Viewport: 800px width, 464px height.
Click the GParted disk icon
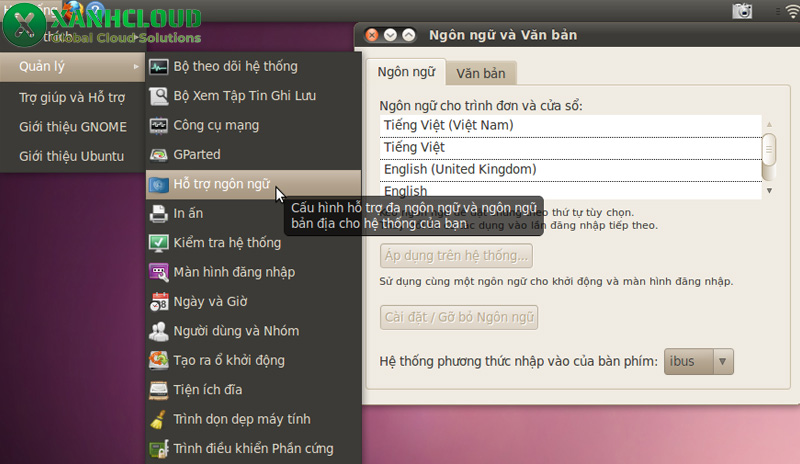coord(158,155)
